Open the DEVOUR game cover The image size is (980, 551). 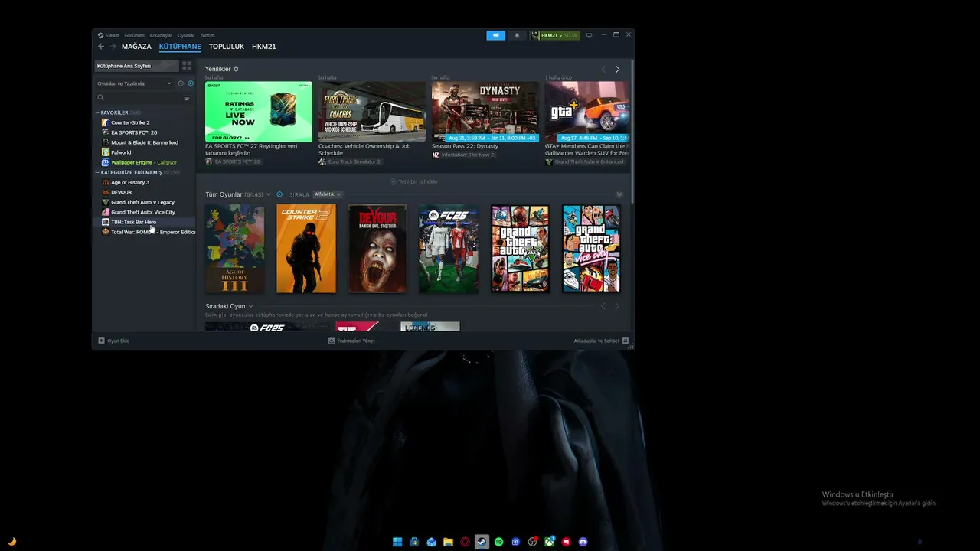click(377, 249)
